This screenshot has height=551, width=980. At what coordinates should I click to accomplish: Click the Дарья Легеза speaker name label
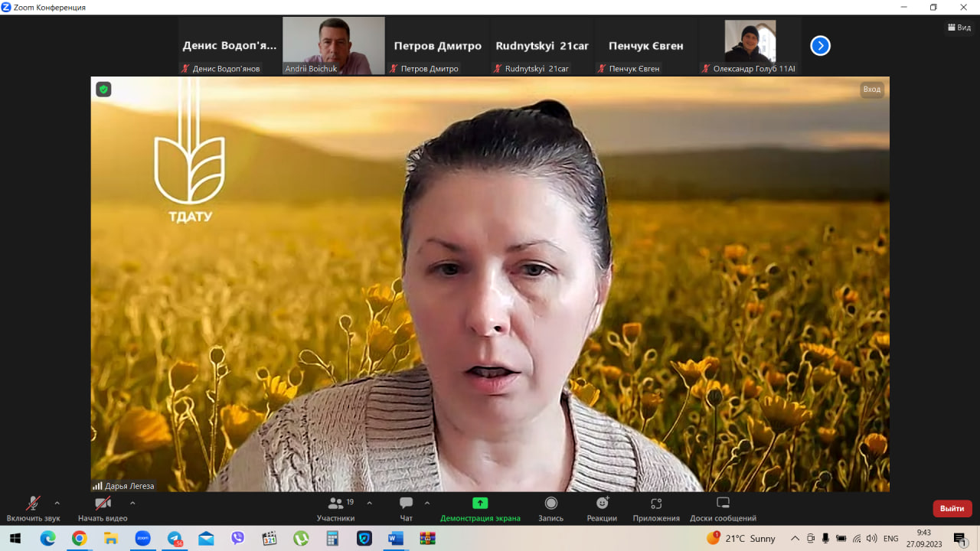pyautogui.click(x=123, y=486)
